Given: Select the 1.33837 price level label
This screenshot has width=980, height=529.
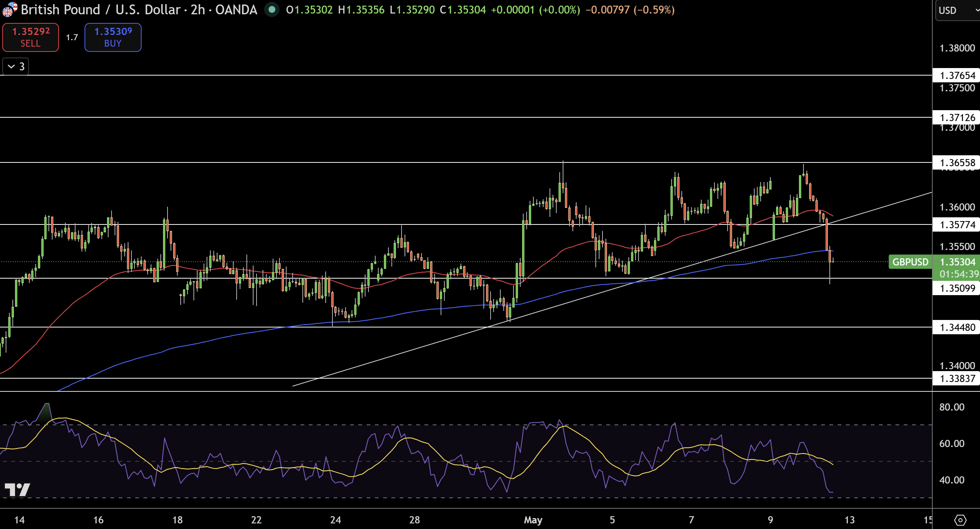Looking at the screenshot, I should tap(956, 378).
